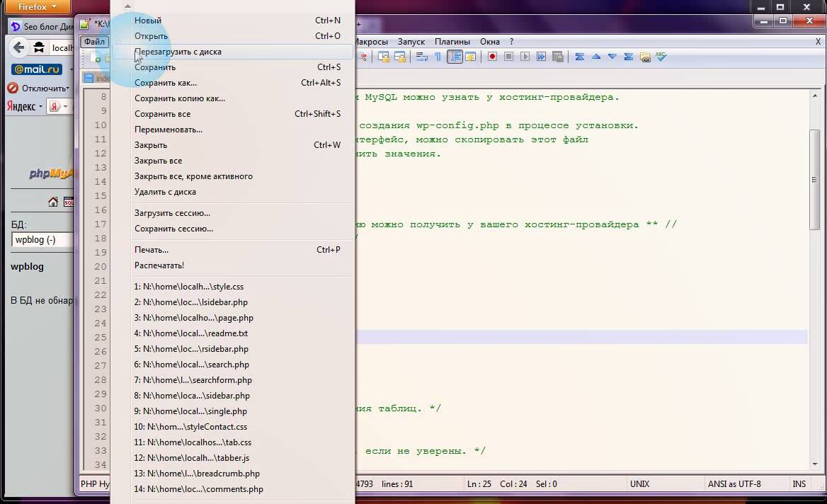
Task: Click the Synchronize Horizontal Scrolling toolbar icon
Action: (x=400, y=57)
